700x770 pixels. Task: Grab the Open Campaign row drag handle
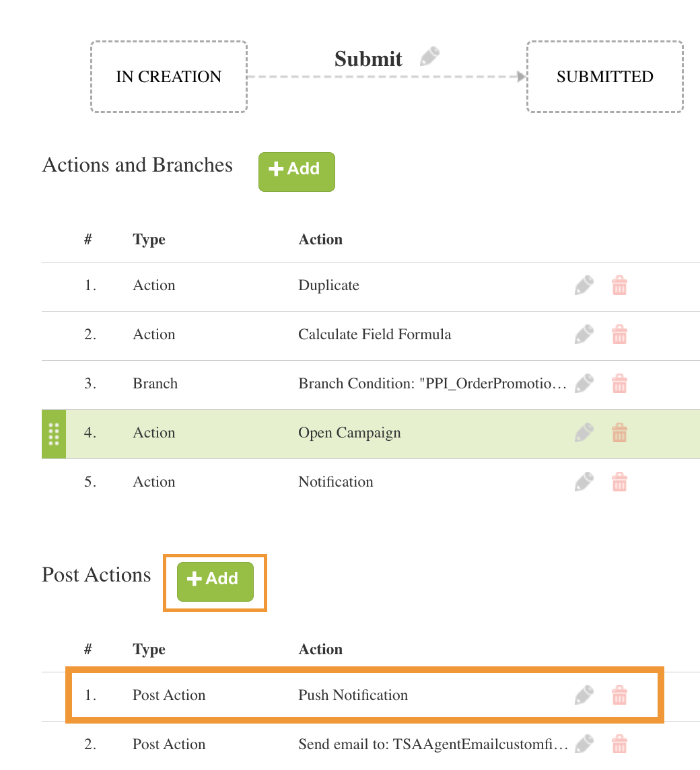pos(54,434)
